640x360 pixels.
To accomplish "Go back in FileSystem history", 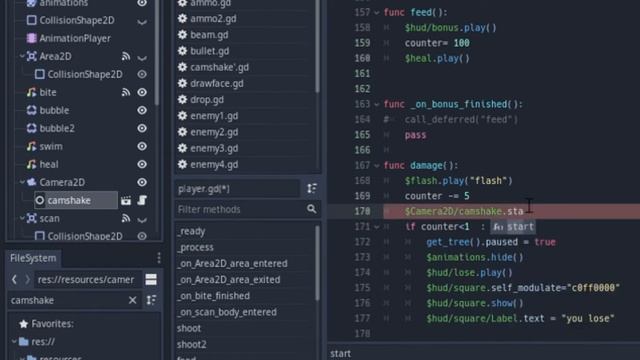I will tap(14, 280).
